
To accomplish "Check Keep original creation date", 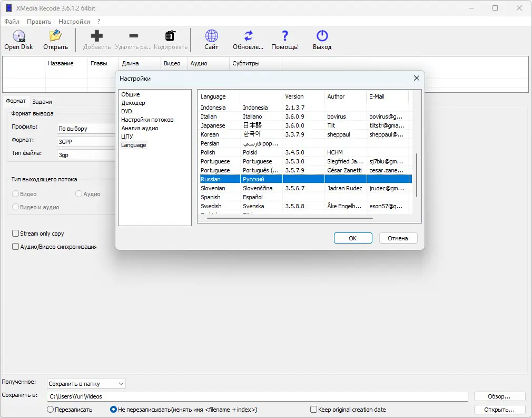I will (313, 409).
